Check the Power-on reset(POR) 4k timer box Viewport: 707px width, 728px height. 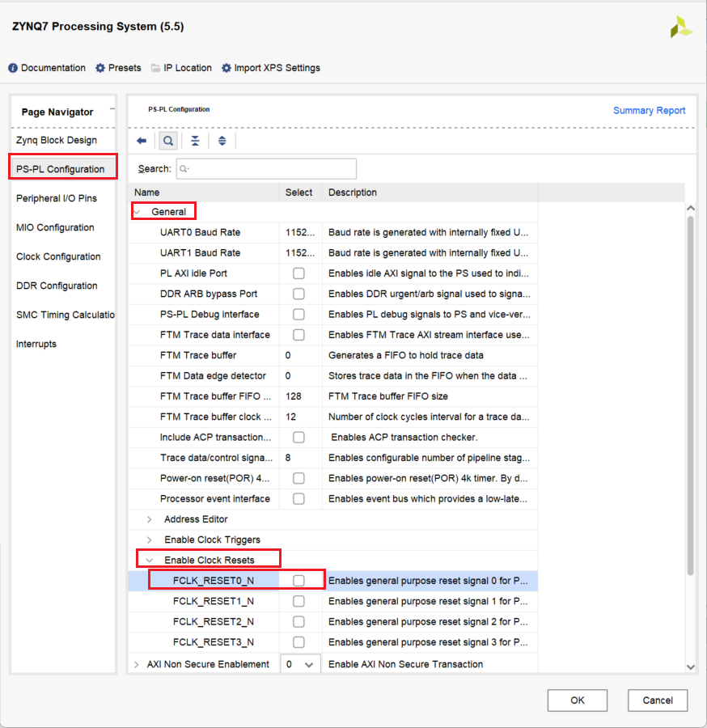298,478
